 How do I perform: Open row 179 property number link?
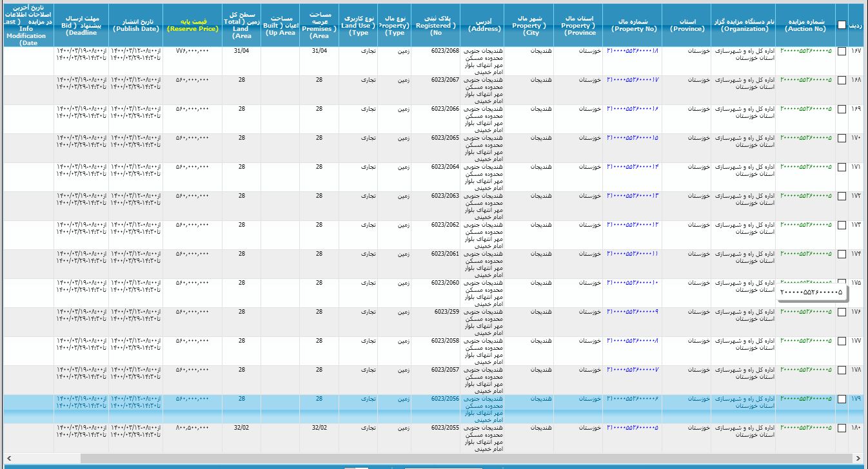[x=633, y=399]
